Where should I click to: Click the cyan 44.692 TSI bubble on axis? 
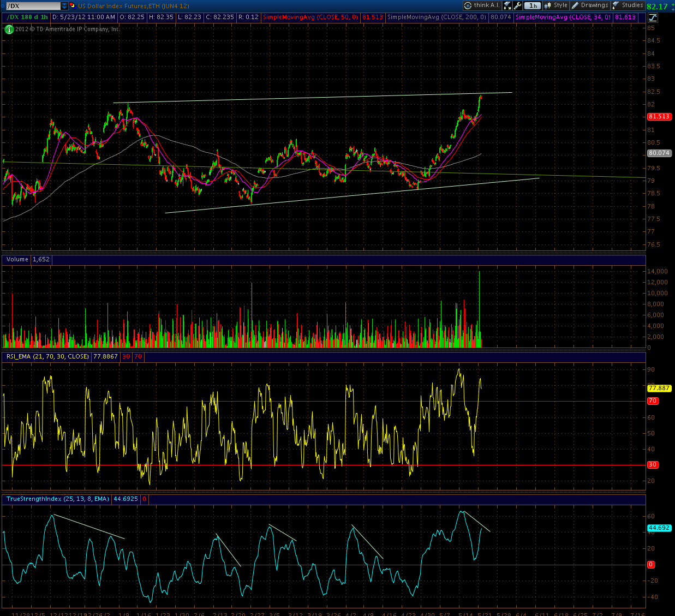(659, 528)
